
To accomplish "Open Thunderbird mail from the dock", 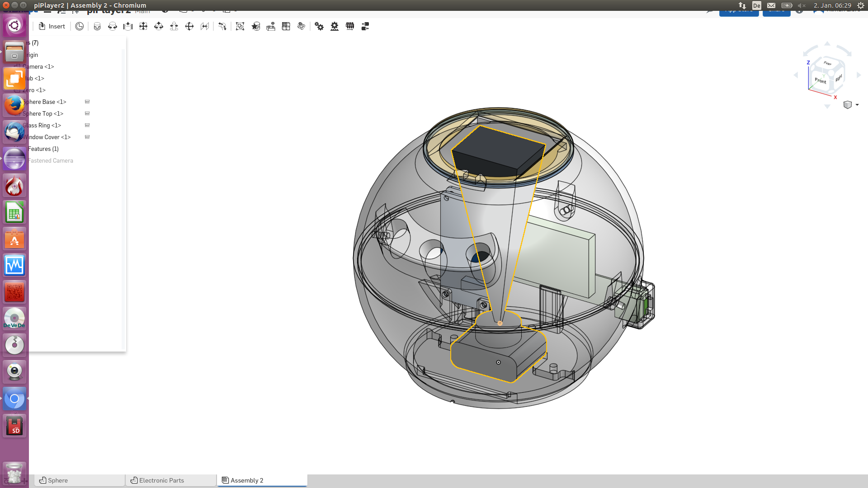I will point(14,132).
